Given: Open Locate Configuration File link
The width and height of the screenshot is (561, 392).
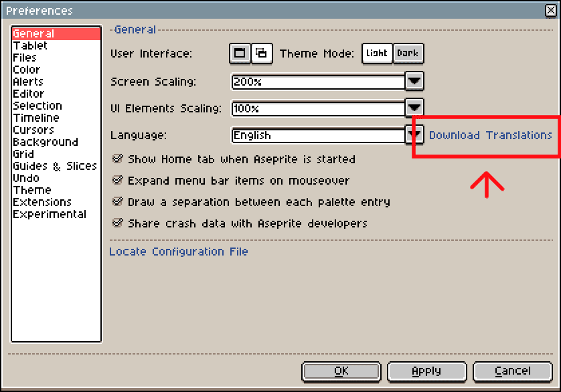Looking at the screenshot, I should (x=179, y=252).
